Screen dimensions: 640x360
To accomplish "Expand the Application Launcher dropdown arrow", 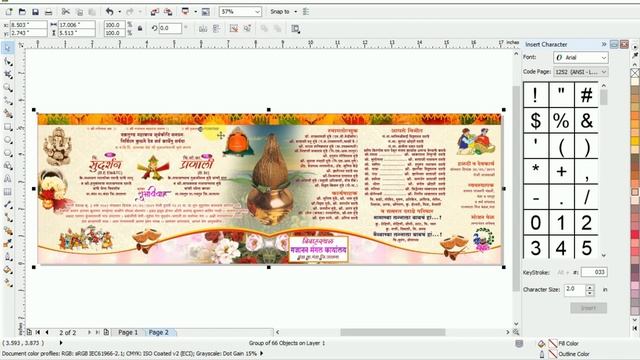I will click(195, 12).
